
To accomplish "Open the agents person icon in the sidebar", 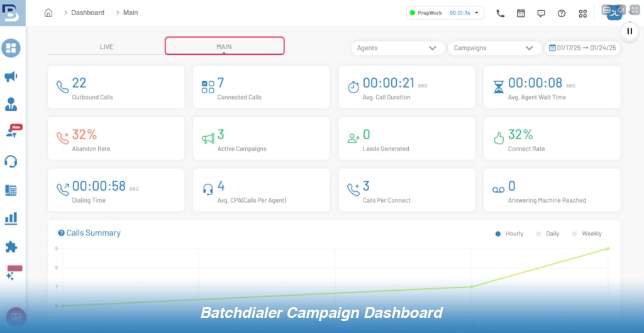I will (11, 104).
